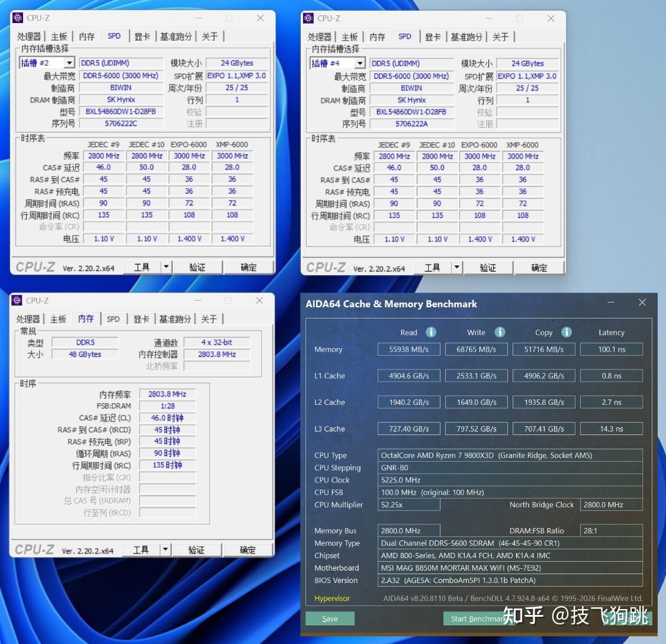The height and width of the screenshot is (644, 666).
Task: Close the AIDA64 benchmark window
Action: point(642,302)
